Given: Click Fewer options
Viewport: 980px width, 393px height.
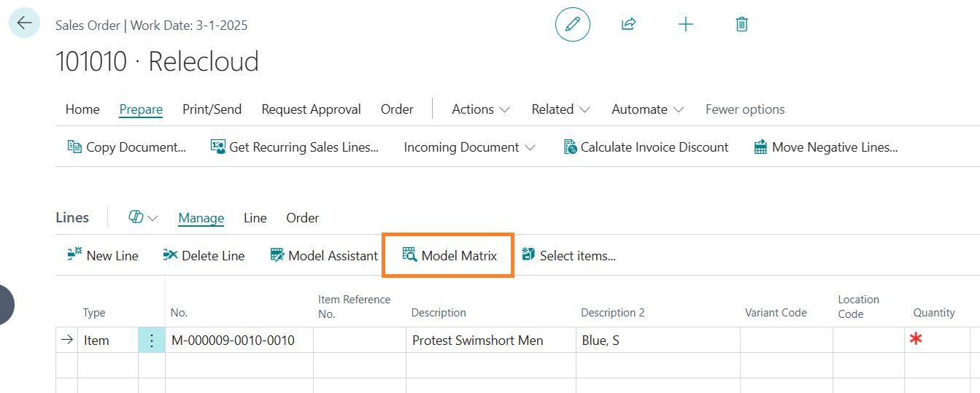Looking at the screenshot, I should pyautogui.click(x=745, y=109).
